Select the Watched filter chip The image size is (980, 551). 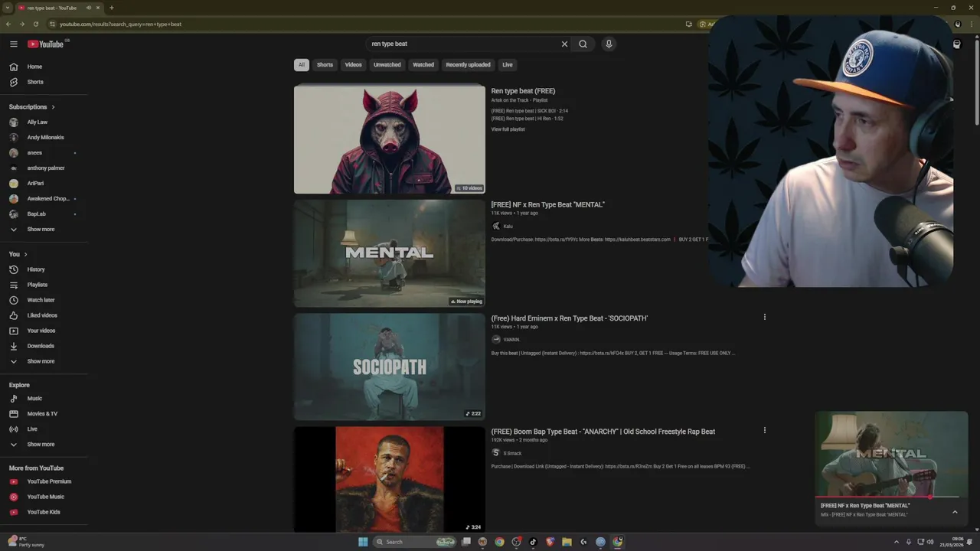click(x=423, y=65)
